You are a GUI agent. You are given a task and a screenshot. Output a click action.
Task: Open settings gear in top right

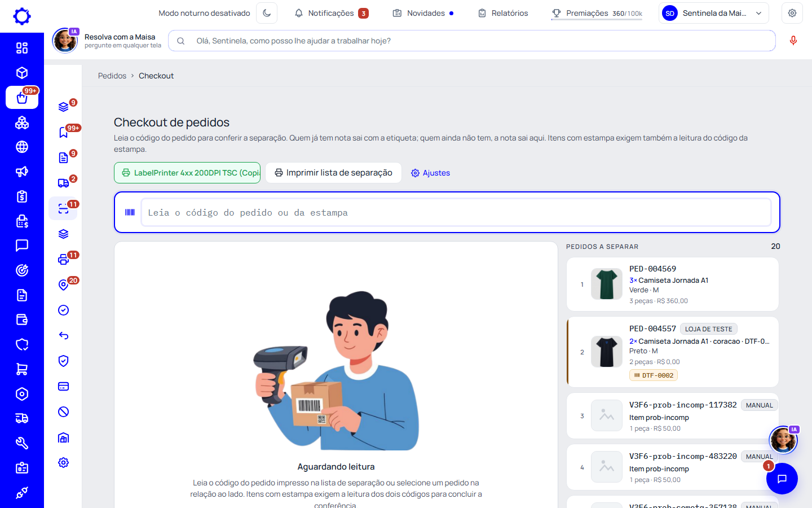pyautogui.click(x=792, y=13)
